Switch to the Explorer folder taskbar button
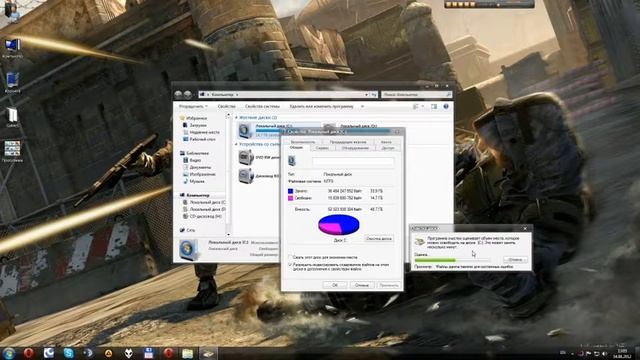 (x=188, y=353)
